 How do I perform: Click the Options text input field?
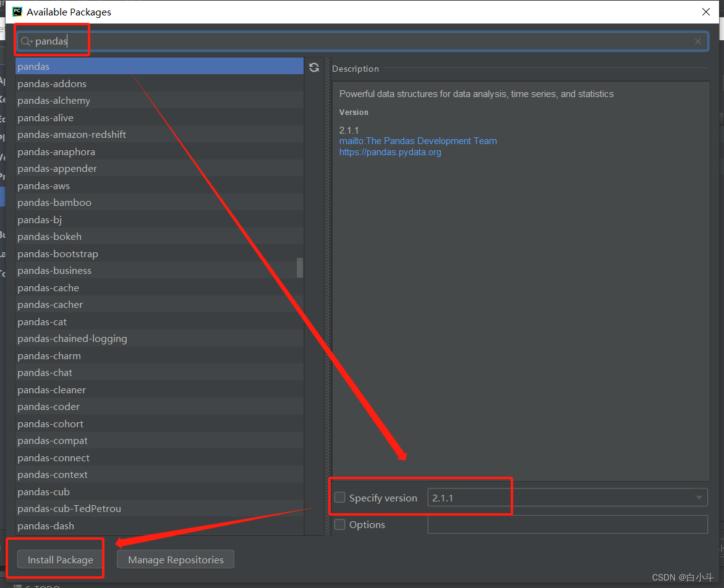tap(568, 524)
